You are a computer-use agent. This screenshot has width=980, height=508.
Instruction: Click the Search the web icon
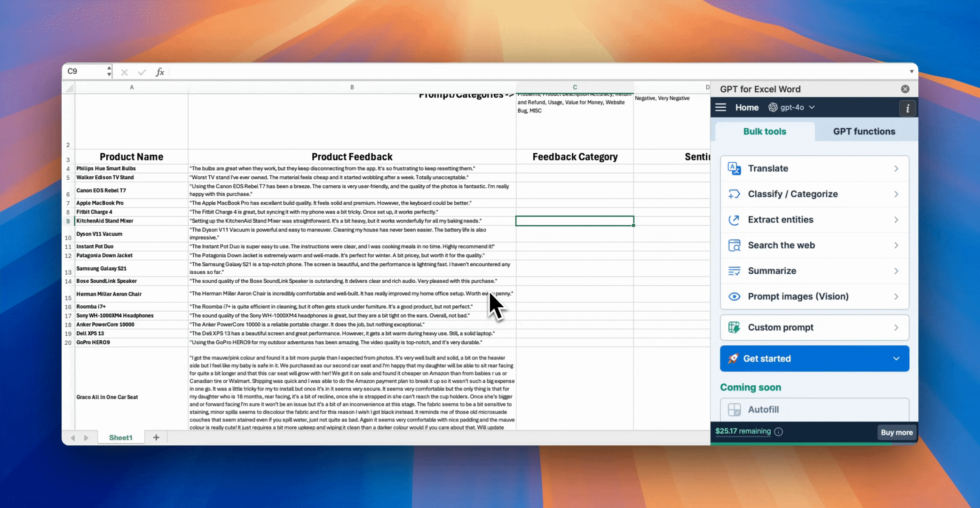[734, 245]
